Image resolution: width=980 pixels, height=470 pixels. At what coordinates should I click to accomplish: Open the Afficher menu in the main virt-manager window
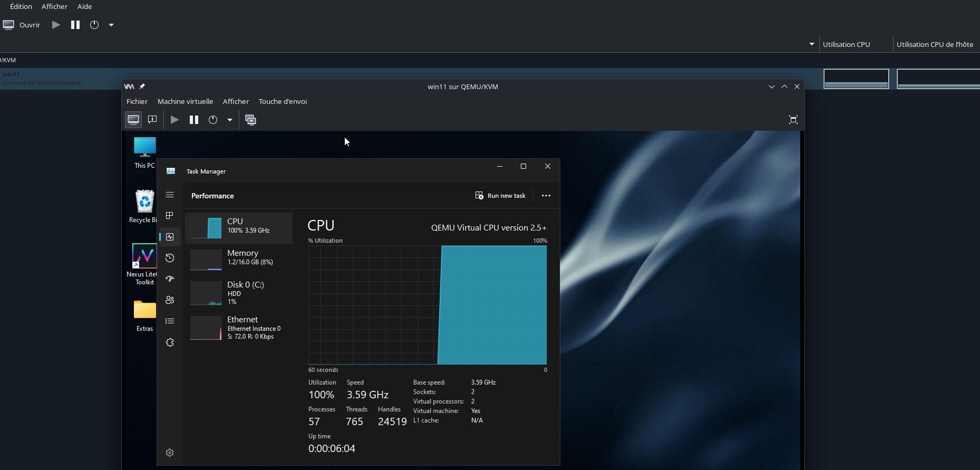tap(54, 6)
